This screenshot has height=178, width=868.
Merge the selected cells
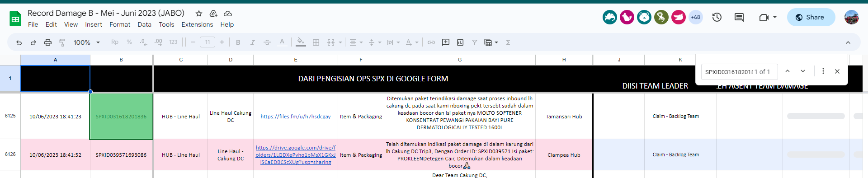point(331,42)
